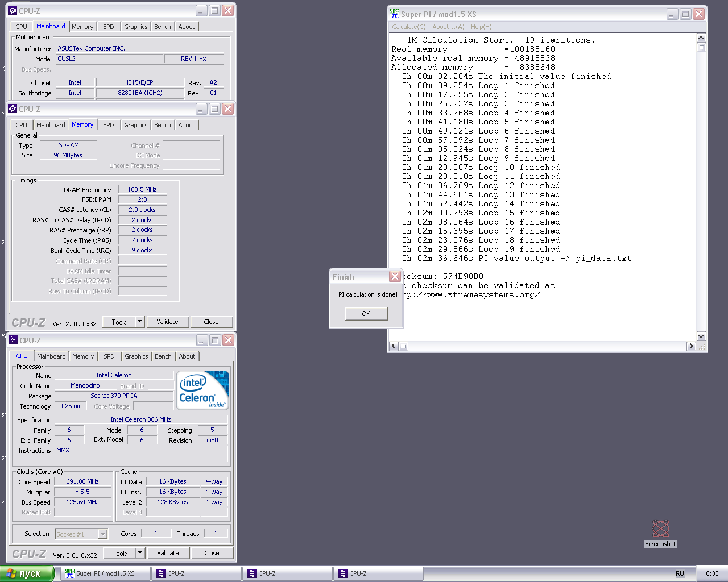728x582 pixels.
Task: Click Model field CUSL2
Action: 109,59
